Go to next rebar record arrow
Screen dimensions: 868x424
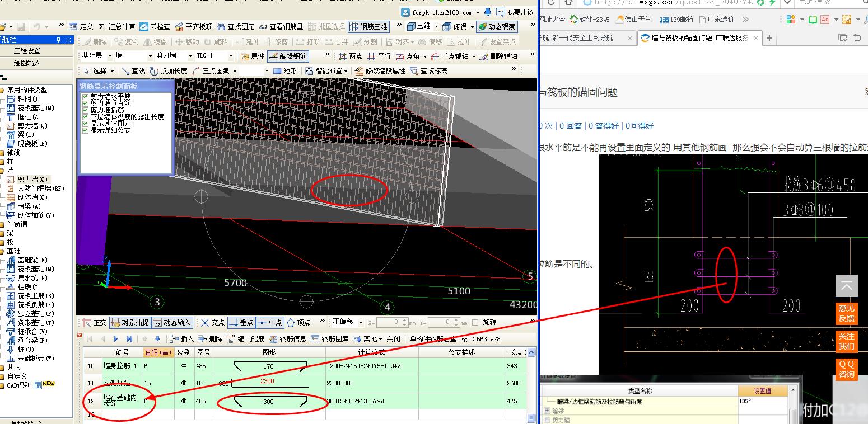coord(116,339)
